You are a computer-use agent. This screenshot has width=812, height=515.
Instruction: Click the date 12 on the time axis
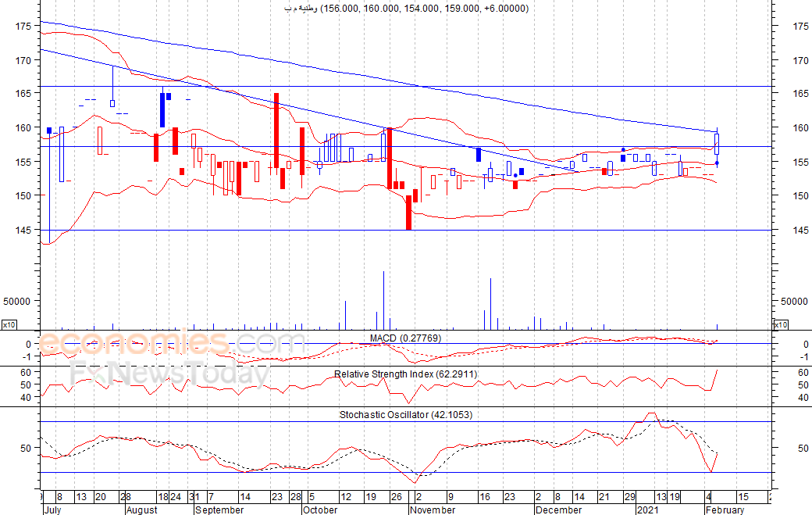(x=346, y=497)
